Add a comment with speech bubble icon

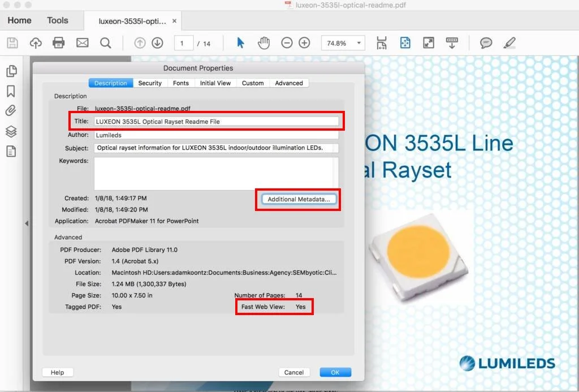point(486,43)
